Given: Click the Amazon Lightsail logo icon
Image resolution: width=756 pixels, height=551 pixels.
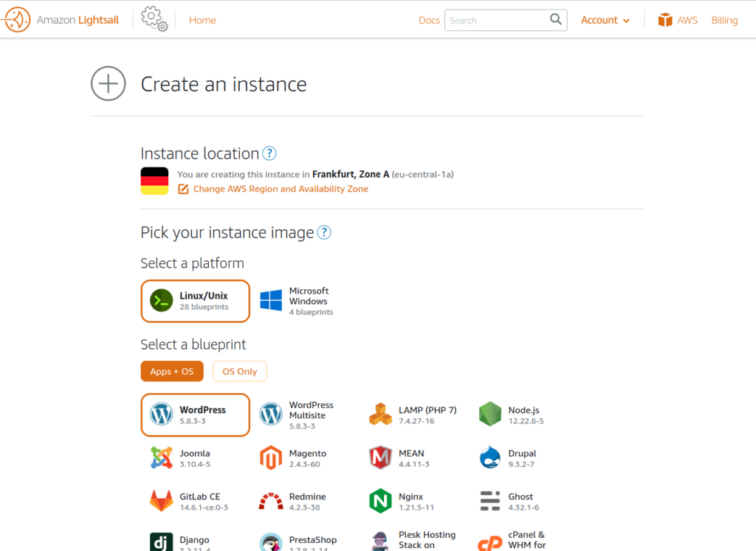Looking at the screenshot, I should [16, 20].
